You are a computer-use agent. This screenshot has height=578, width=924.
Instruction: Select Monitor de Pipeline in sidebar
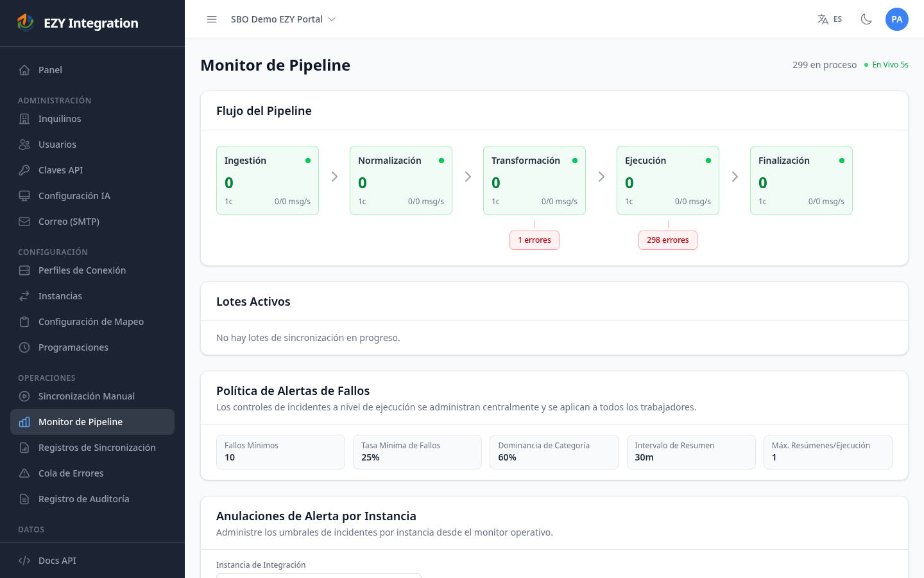(x=92, y=422)
